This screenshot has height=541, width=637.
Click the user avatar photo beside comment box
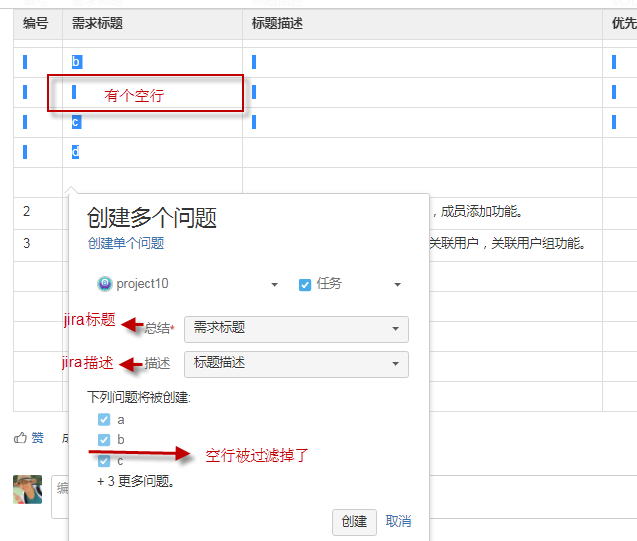coord(27,489)
